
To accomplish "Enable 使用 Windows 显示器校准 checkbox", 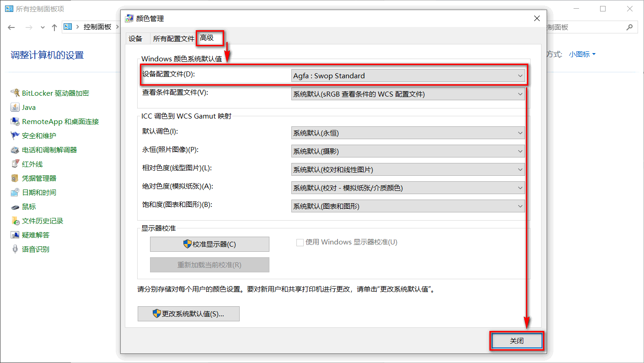I will [300, 243].
